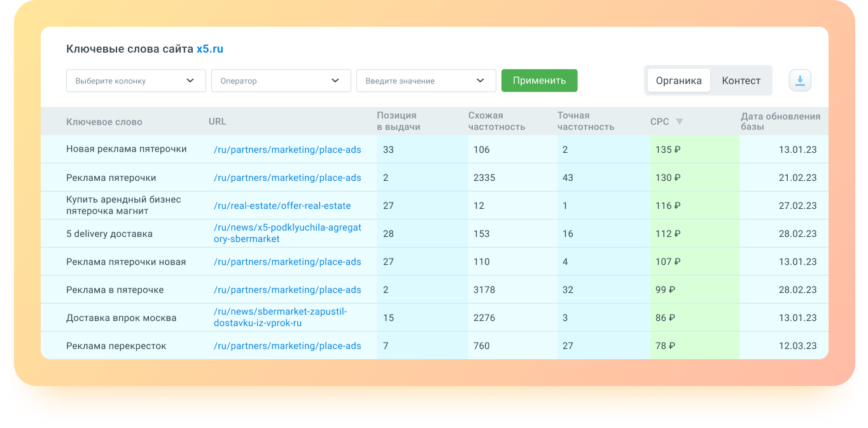This screenshot has height=428, width=868.
Task: Open URL link for 'Реклама пятерочки новая'
Action: [x=288, y=262]
